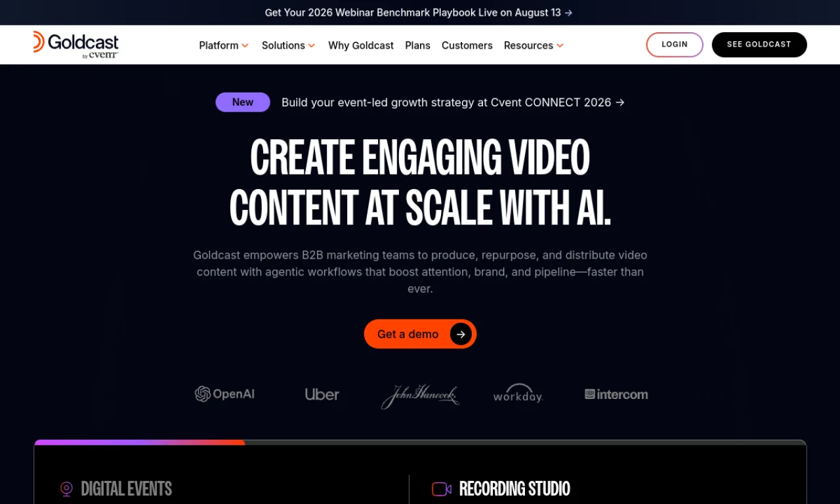Click the arrow in the top announcement banner

point(568,12)
